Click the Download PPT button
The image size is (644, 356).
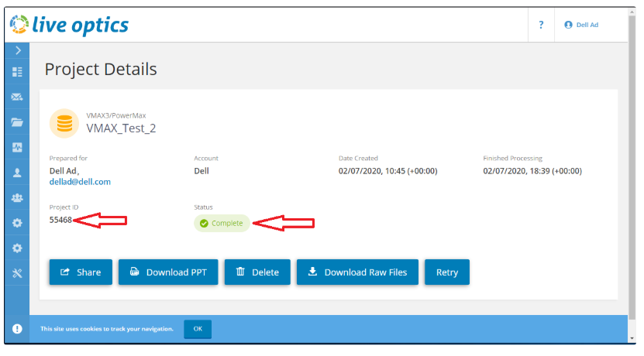[168, 272]
